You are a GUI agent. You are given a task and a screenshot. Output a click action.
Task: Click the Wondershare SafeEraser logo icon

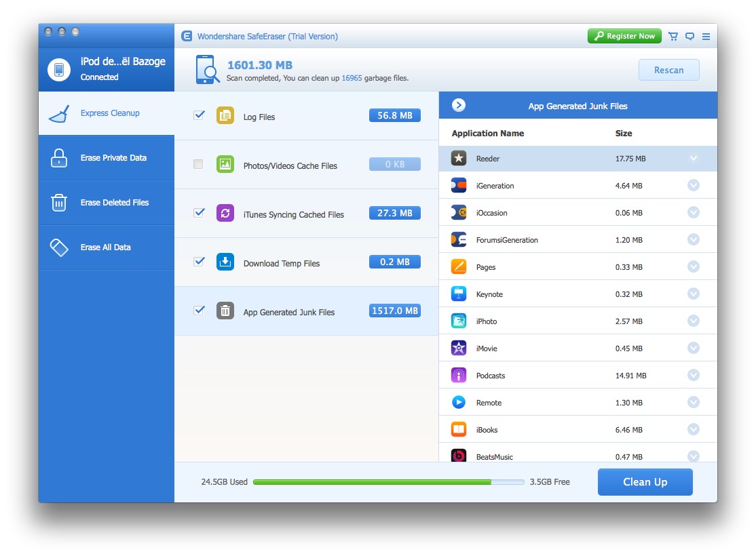187,36
